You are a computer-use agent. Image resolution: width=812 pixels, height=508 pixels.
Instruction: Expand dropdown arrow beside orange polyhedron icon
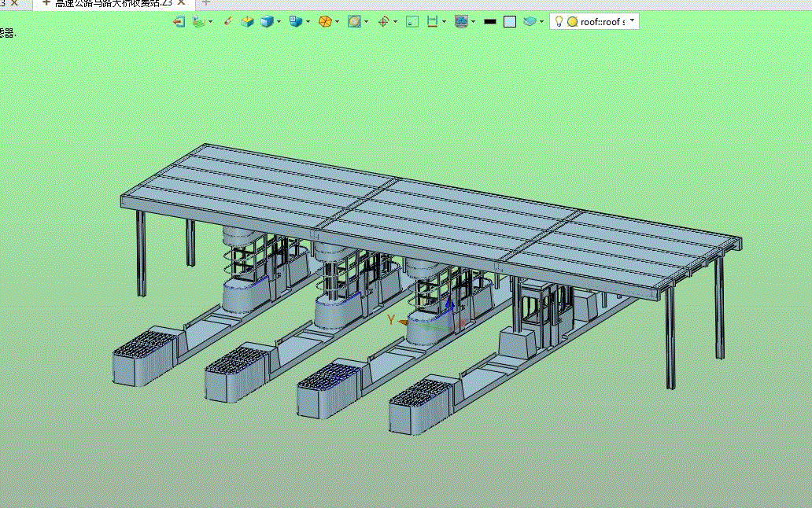coord(337,22)
